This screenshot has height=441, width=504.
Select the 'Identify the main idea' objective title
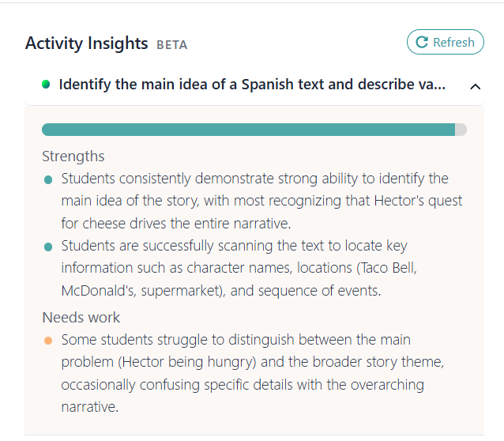pyautogui.click(x=252, y=85)
